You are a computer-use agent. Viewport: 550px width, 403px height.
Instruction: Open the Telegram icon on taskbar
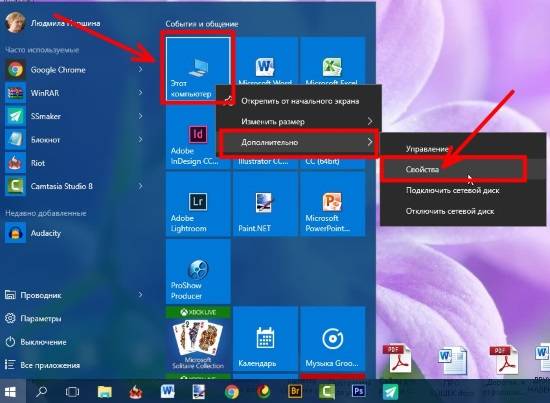pyautogui.click(x=390, y=391)
